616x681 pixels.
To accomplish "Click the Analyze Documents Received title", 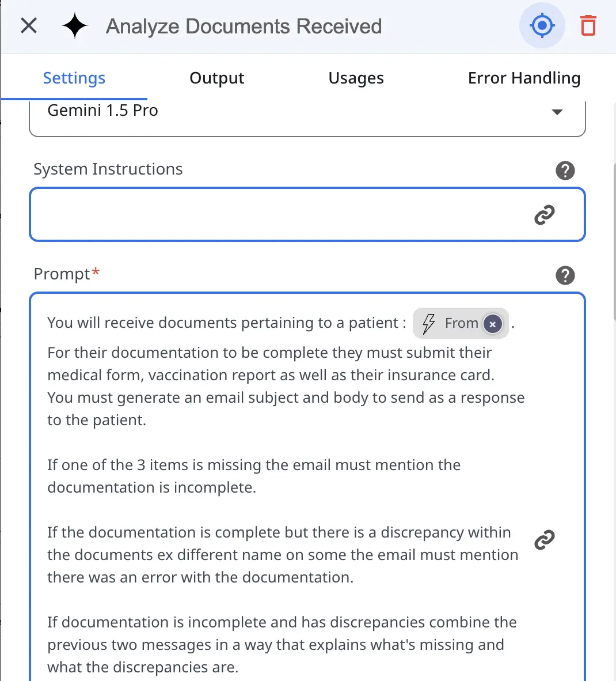I will pyautogui.click(x=243, y=26).
